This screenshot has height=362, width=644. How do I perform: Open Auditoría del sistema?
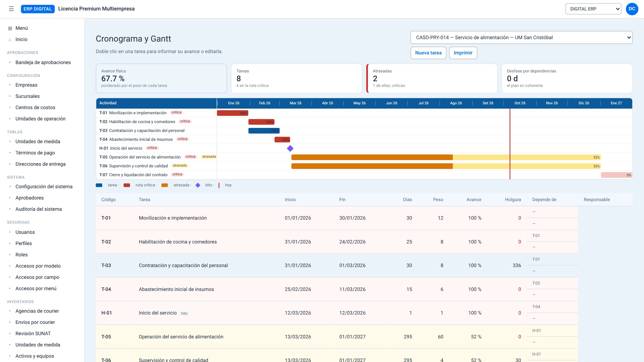click(38, 209)
